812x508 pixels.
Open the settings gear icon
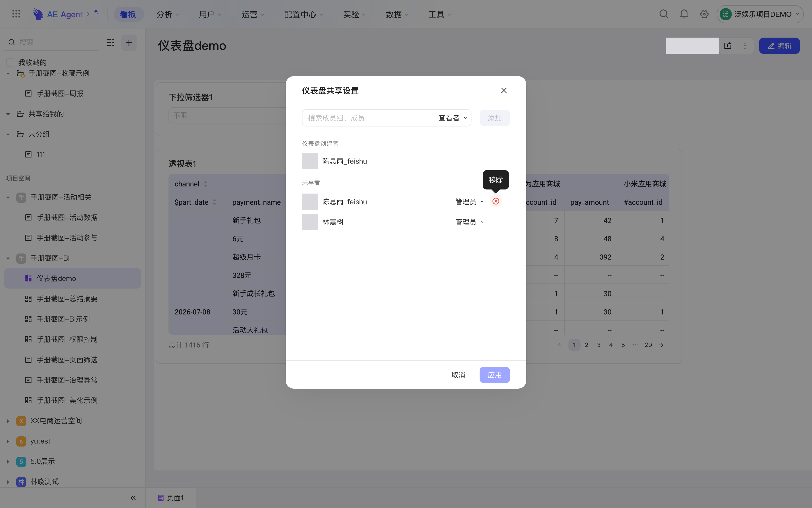point(704,14)
